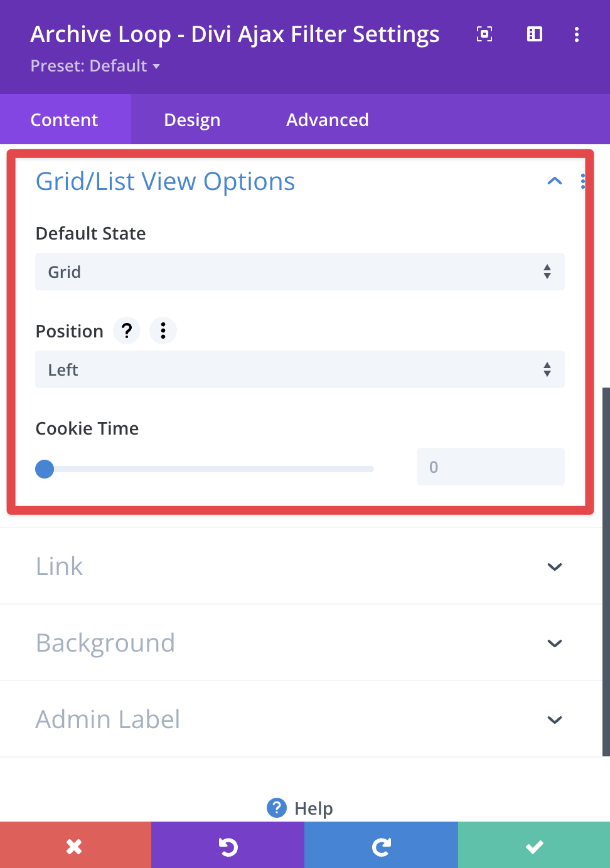Screen dimensions: 610x868
Task: Click the expand modal fullscreen icon
Action: (x=484, y=34)
